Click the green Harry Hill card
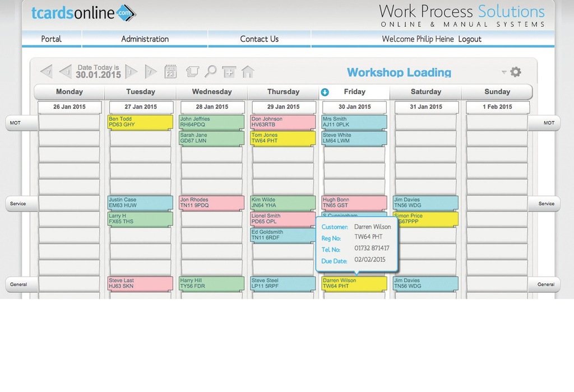The height and width of the screenshot is (392, 574). click(x=211, y=283)
